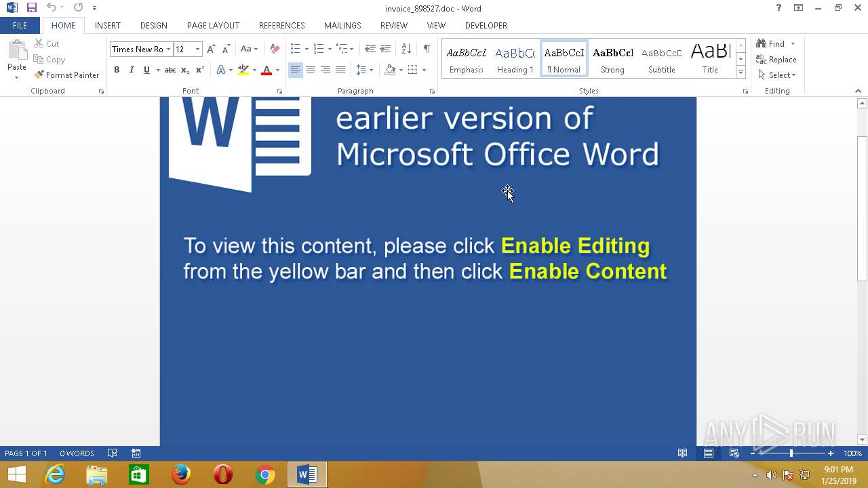Image resolution: width=868 pixels, height=488 pixels.
Task: Toggle Strikethrough formatting
Action: click(x=170, y=70)
